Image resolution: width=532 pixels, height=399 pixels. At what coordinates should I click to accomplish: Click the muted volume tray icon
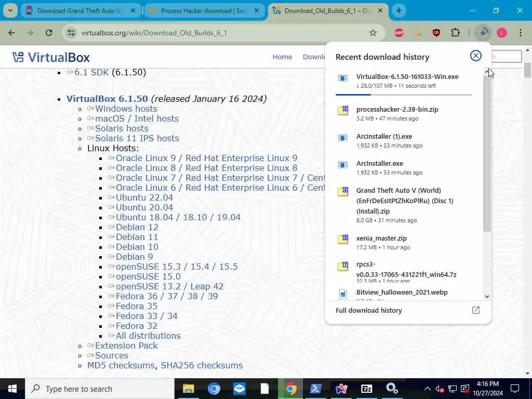[440, 389]
